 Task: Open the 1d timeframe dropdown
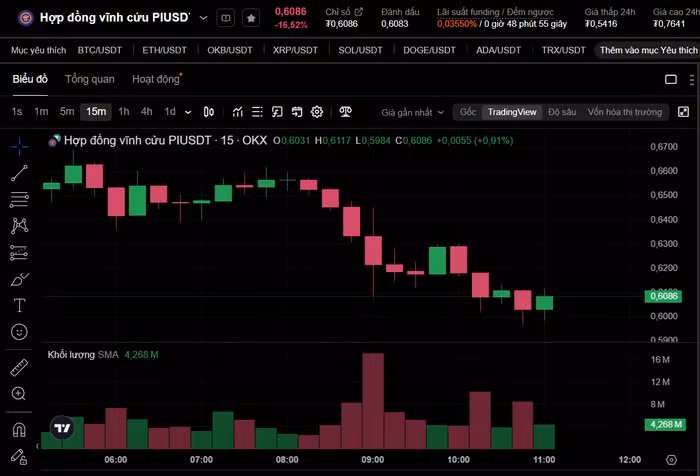(x=187, y=112)
